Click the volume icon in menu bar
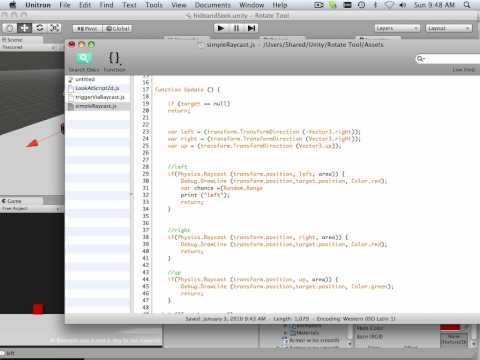 [402, 5]
